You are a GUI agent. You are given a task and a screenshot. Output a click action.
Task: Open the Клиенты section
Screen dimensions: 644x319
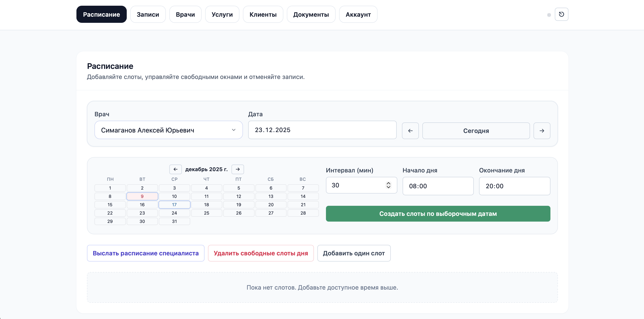click(263, 14)
